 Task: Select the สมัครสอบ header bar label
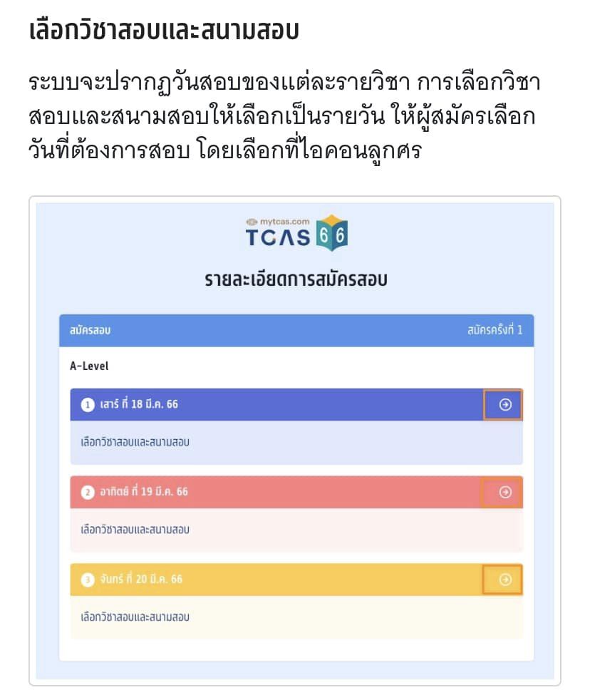90,330
